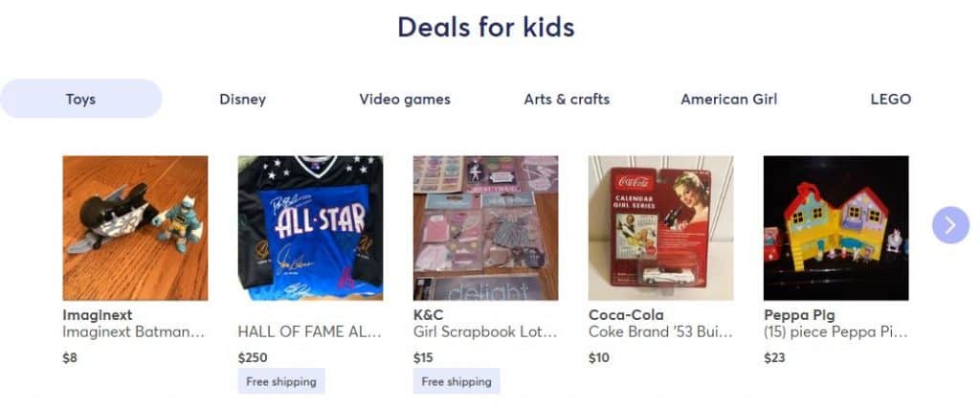
Task: Click the next arrow carousel button
Action: tap(950, 225)
